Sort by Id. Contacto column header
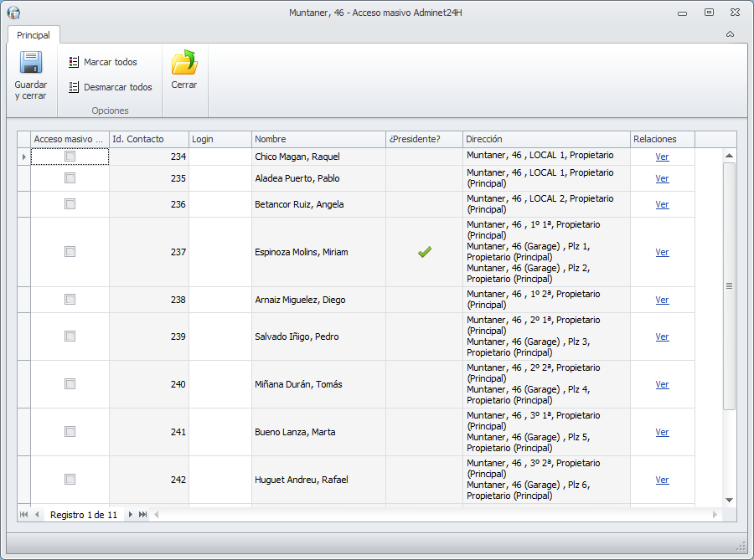 click(149, 139)
